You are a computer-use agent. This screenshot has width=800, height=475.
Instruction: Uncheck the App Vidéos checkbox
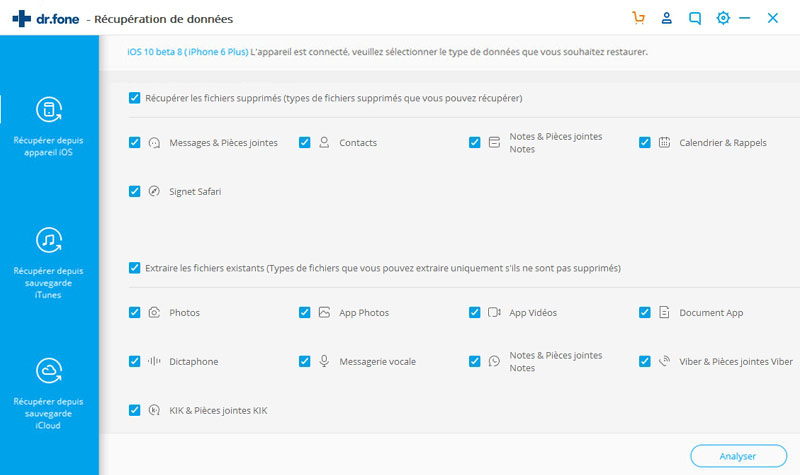[474, 312]
